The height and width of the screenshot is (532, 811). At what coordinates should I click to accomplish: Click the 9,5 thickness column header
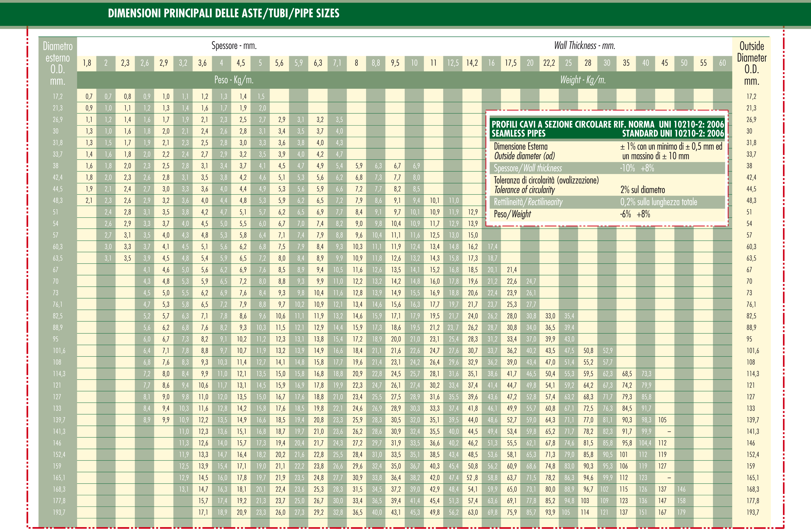[x=395, y=63]
